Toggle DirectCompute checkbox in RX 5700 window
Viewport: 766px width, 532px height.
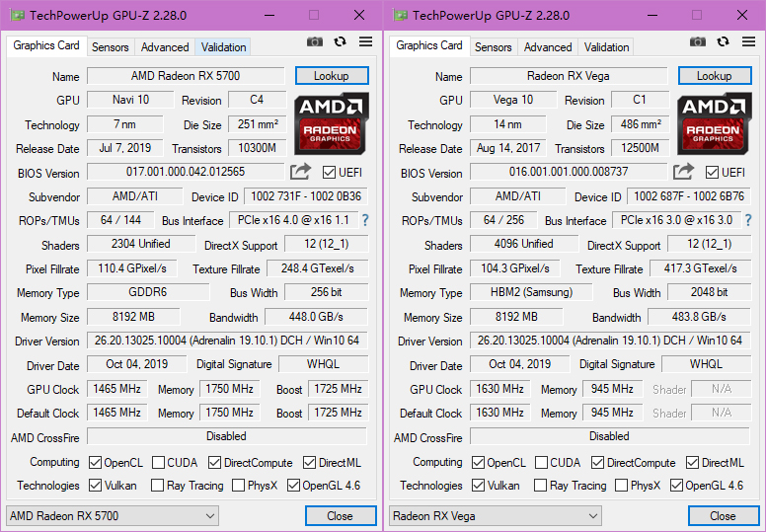tap(214, 463)
